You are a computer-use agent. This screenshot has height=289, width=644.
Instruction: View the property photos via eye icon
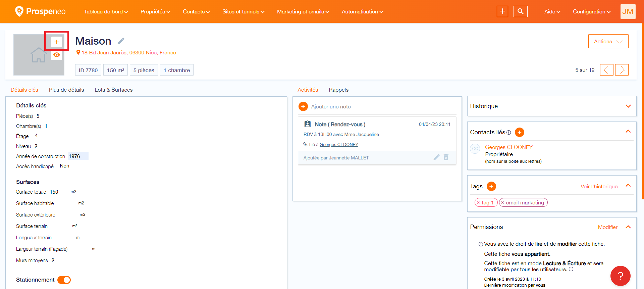coord(57,55)
